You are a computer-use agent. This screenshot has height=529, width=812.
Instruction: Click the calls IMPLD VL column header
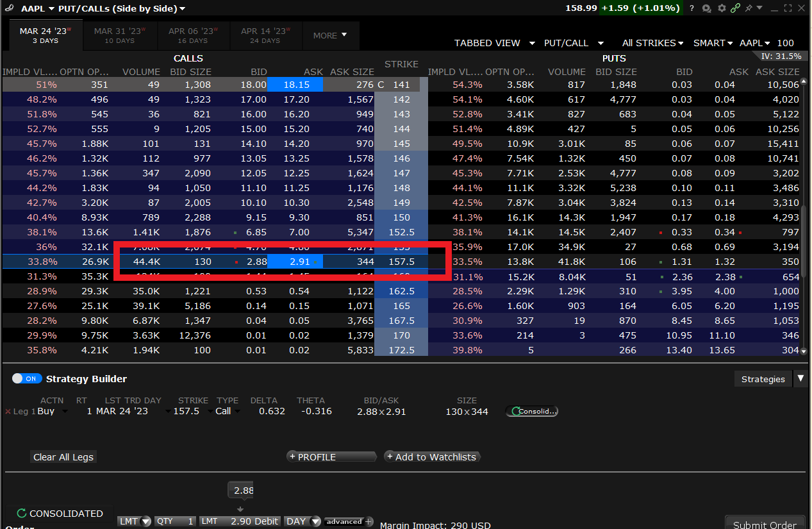click(29, 72)
